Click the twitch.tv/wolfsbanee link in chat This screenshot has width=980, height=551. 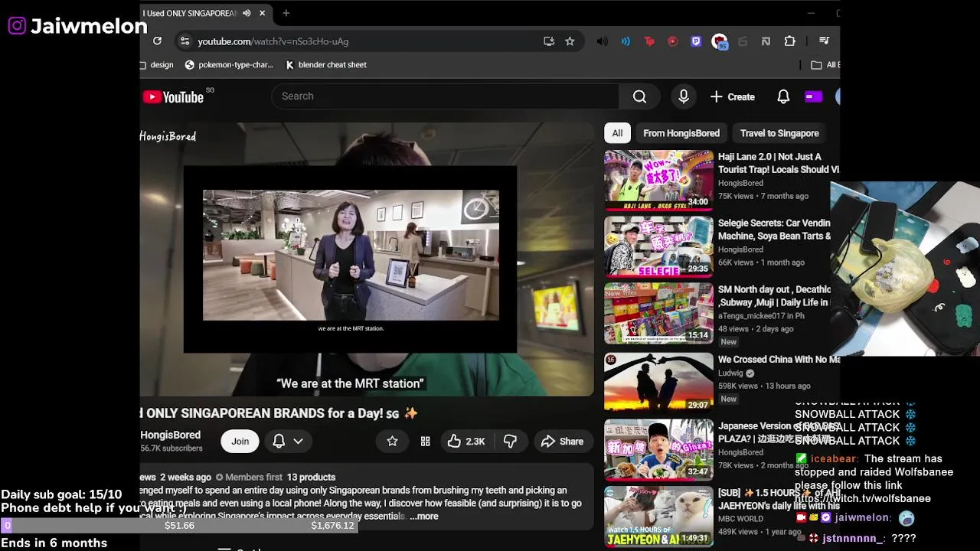point(863,499)
